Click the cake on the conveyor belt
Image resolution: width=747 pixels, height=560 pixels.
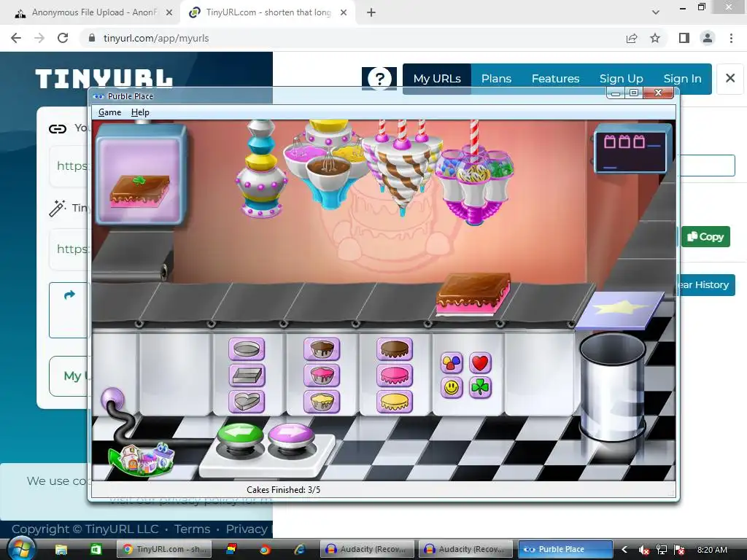(x=473, y=293)
